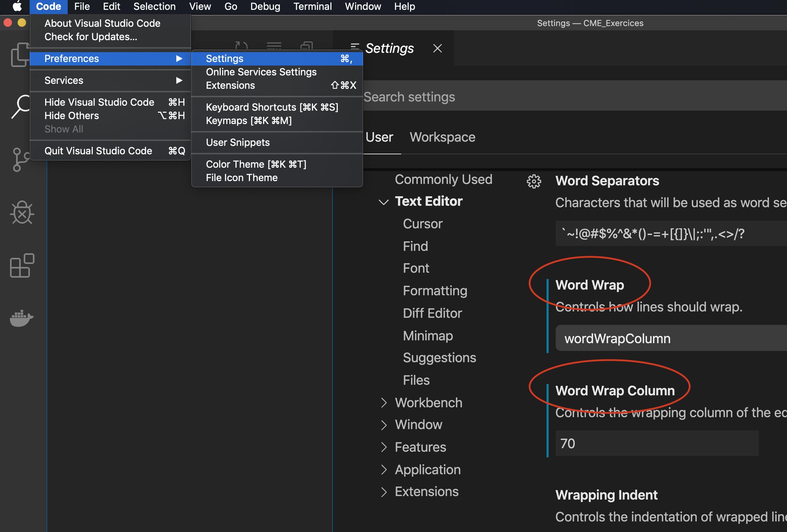This screenshot has height=532, width=787.
Task: Click the Word Wrap Column value 70
Action: 657,443
